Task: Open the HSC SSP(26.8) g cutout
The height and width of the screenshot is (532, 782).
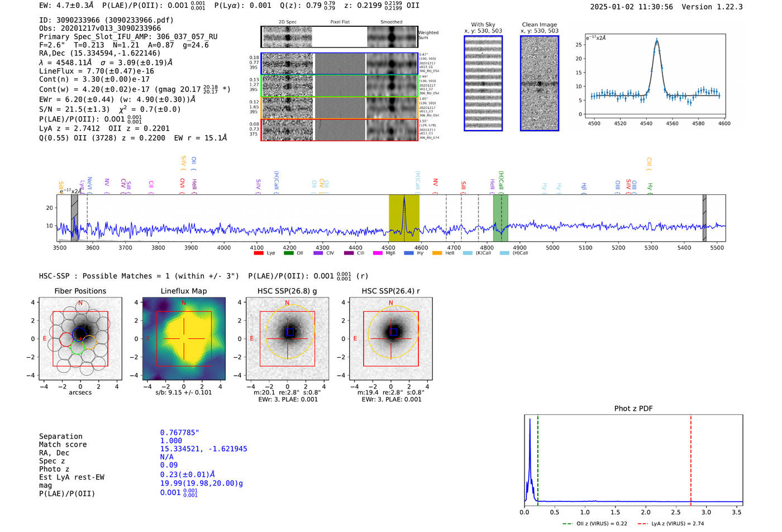Action: coord(287,339)
